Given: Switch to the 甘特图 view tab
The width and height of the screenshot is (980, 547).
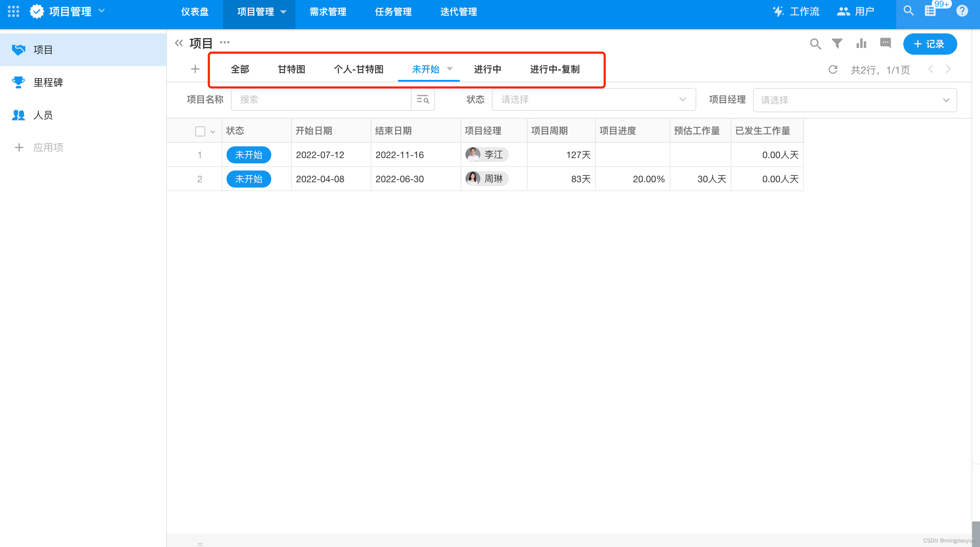Looking at the screenshot, I should point(292,69).
